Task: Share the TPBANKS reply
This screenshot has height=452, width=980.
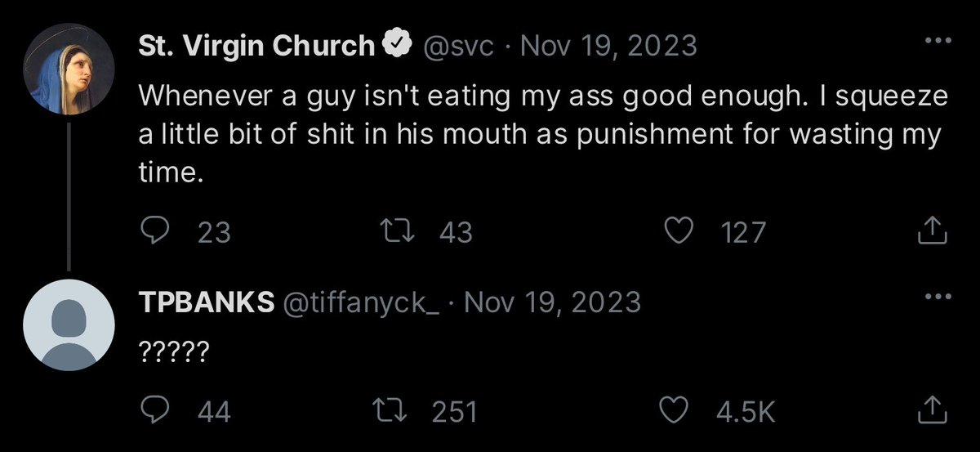Action: [x=931, y=411]
